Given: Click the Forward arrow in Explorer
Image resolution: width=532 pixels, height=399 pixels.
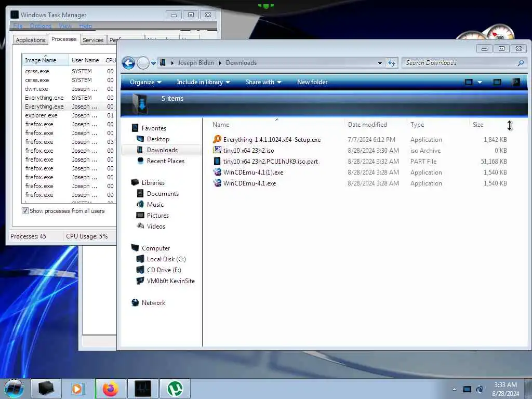Looking at the screenshot, I should (x=143, y=63).
